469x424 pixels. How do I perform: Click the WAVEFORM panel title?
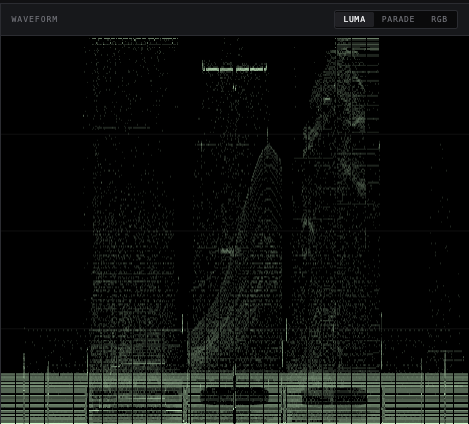pos(34,19)
